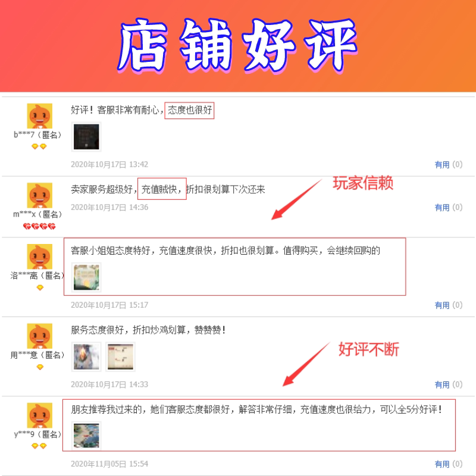Click avatar of reviewer 用***意
The image size is (476, 476).
point(39,336)
